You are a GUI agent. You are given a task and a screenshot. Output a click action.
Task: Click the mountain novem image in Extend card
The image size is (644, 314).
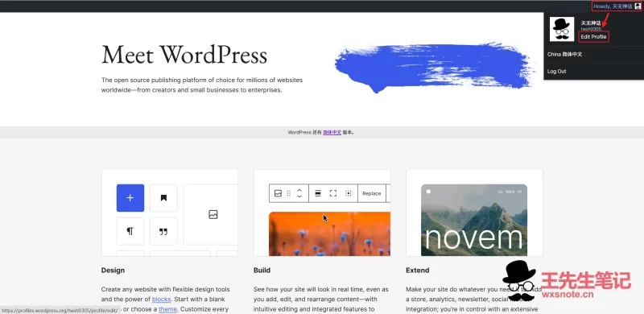pyautogui.click(x=474, y=220)
